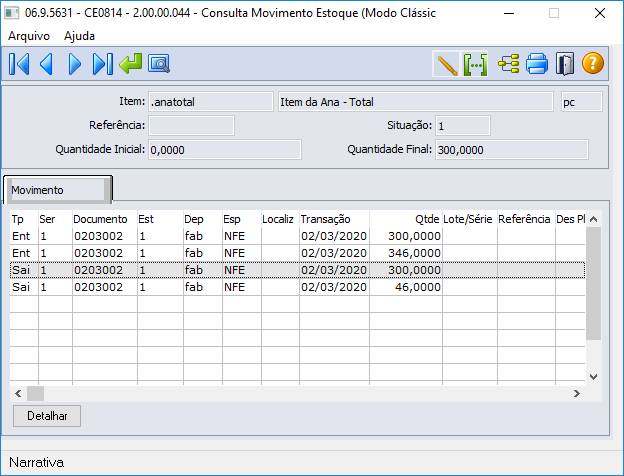Viewport: 624px width, 476px height.
Task: Select the row with quantity 346,0000
Action: [x=297, y=253]
